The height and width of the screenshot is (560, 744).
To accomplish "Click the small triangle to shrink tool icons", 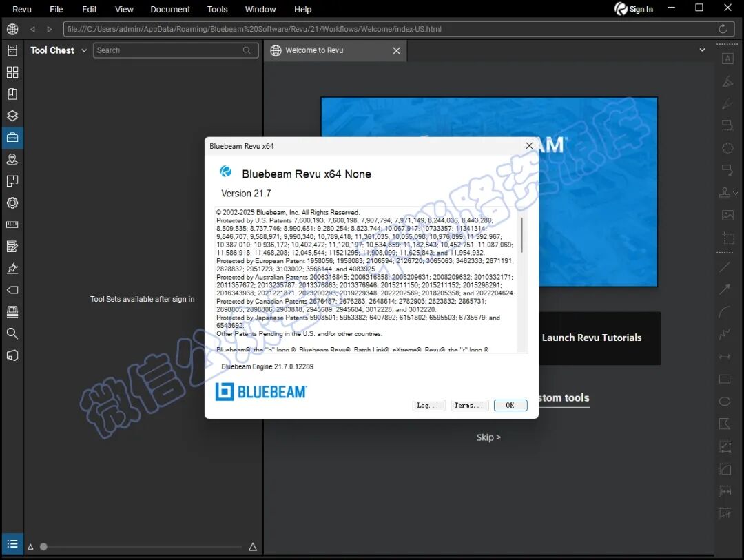I will [x=30, y=547].
